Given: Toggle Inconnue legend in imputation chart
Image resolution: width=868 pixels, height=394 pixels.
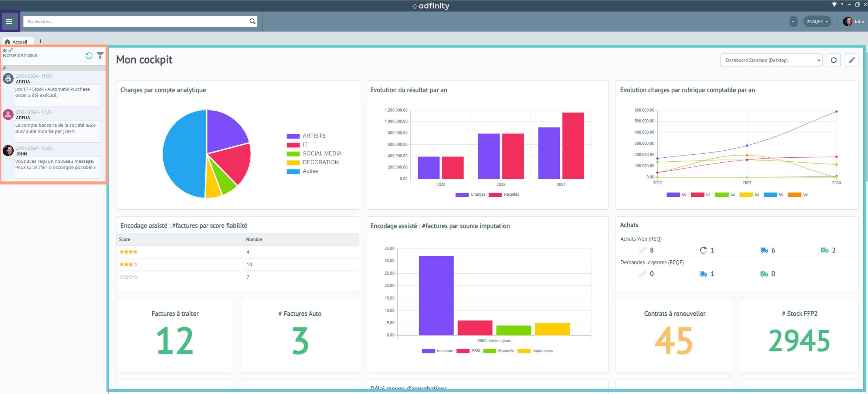Looking at the screenshot, I should [437, 351].
